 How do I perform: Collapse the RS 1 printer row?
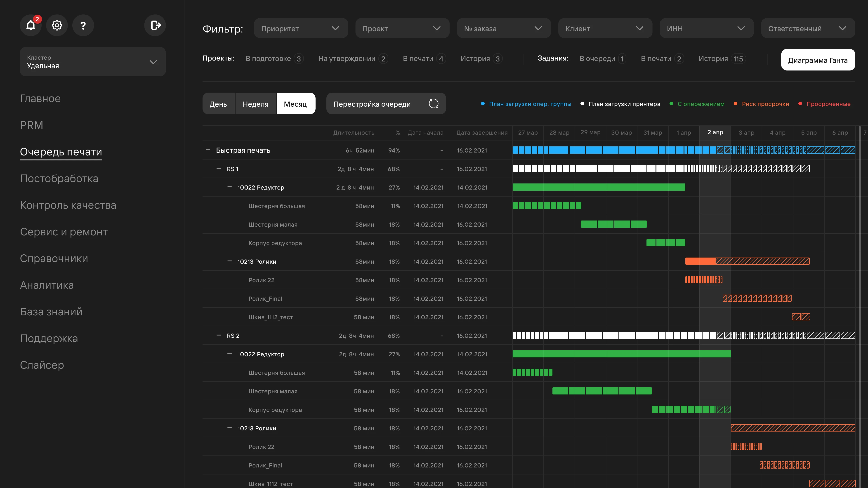coord(219,168)
